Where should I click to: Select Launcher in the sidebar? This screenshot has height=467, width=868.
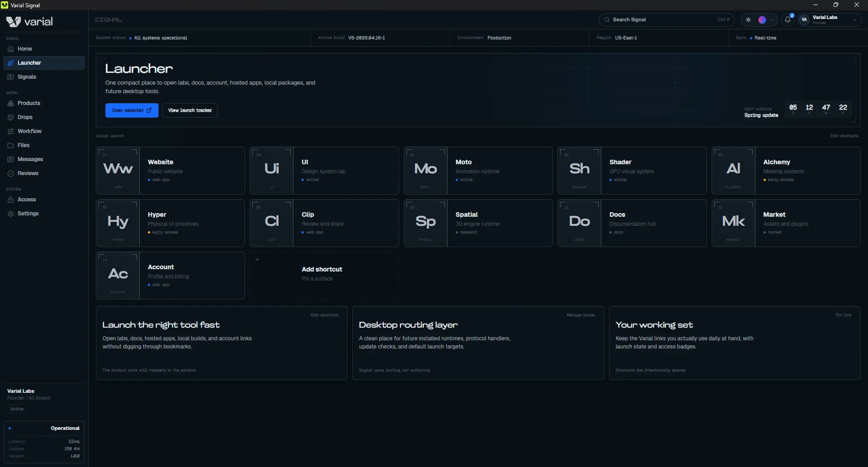44,63
